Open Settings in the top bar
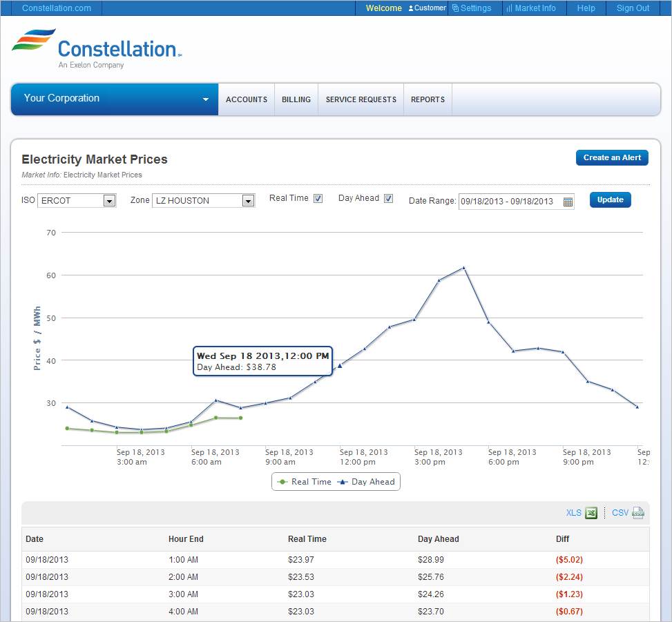 pyautogui.click(x=472, y=8)
